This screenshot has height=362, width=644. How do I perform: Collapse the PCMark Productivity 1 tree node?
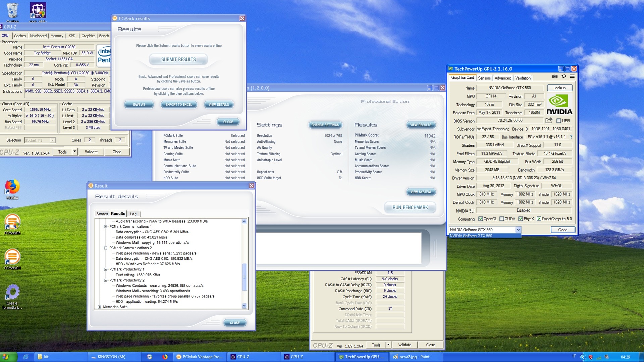click(x=106, y=269)
